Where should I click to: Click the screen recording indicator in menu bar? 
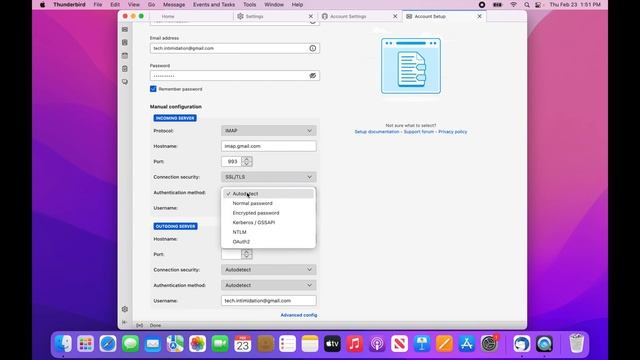[482, 4]
